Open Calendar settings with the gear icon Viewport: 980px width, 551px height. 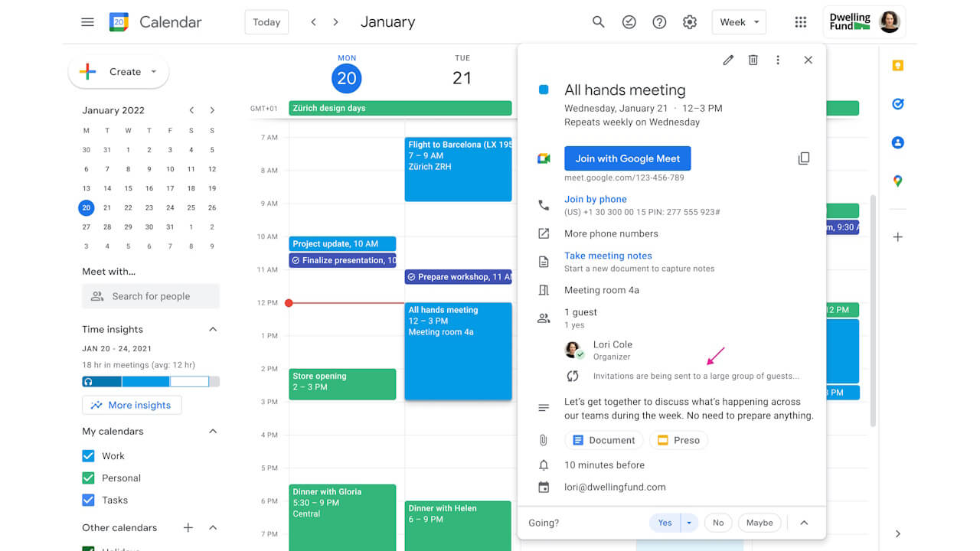(689, 21)
